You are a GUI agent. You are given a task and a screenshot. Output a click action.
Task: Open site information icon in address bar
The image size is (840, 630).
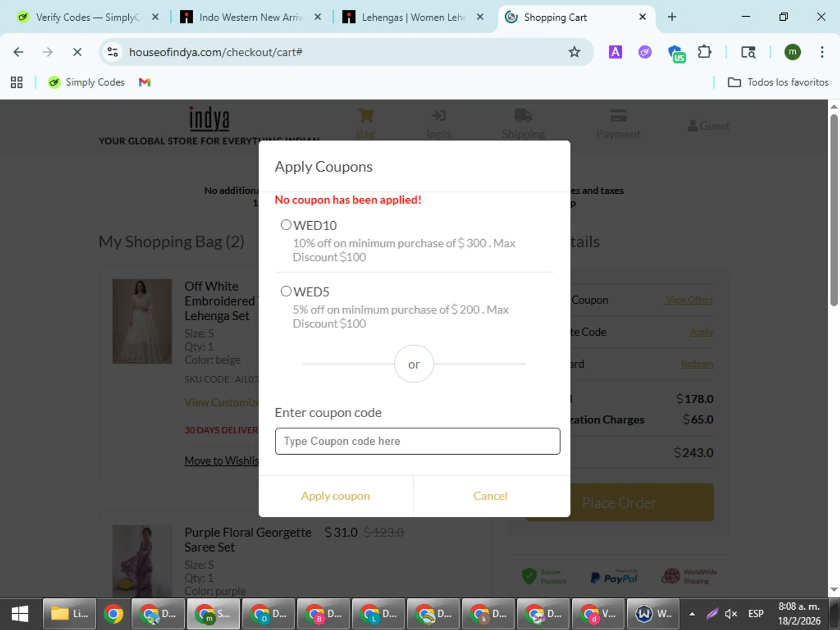click(113, 52)
